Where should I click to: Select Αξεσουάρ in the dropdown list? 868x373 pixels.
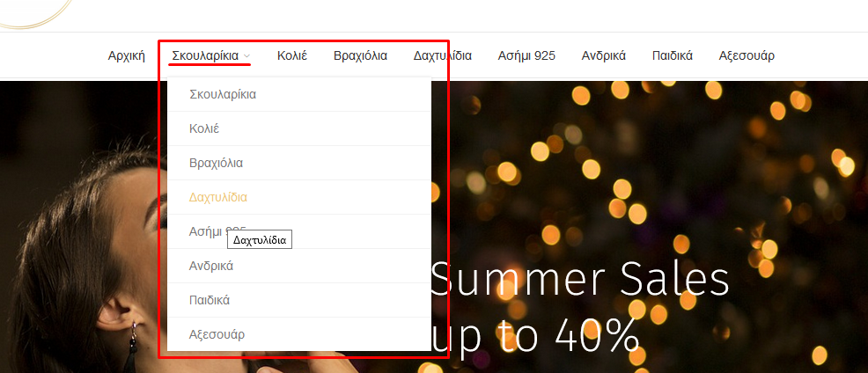tap(299, 334)
